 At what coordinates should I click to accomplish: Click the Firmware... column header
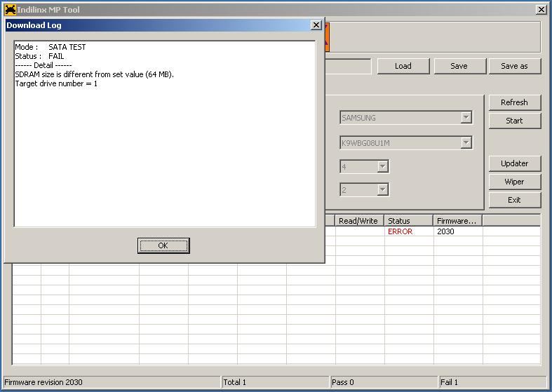457,221
